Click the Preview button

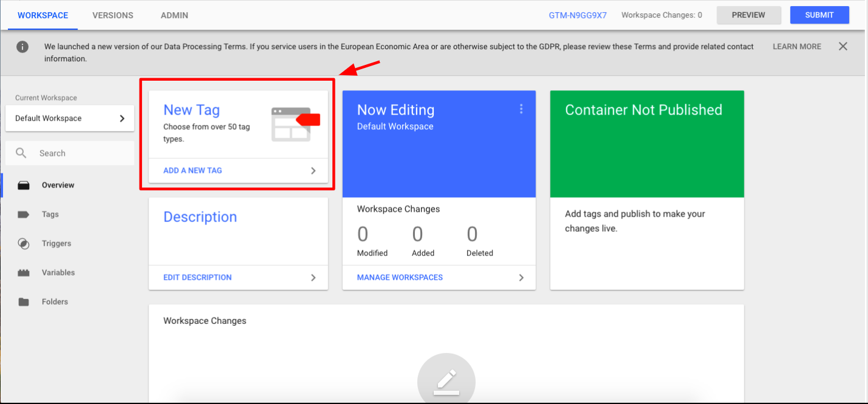[749, 15]
